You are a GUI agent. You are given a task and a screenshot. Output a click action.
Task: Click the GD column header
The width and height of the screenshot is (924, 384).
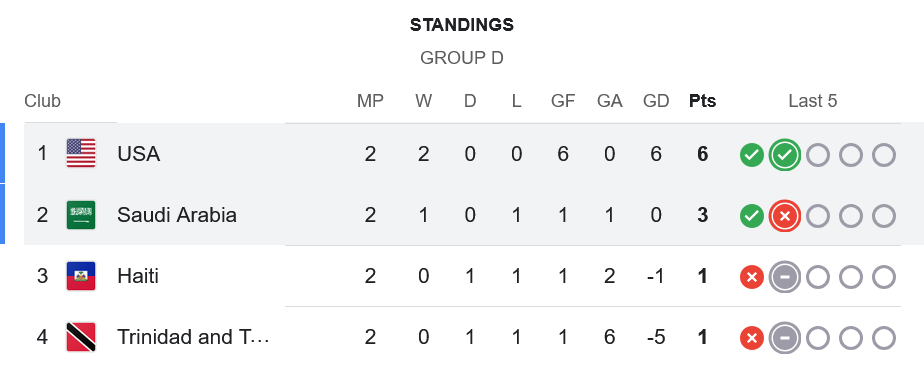coord(656,101)
